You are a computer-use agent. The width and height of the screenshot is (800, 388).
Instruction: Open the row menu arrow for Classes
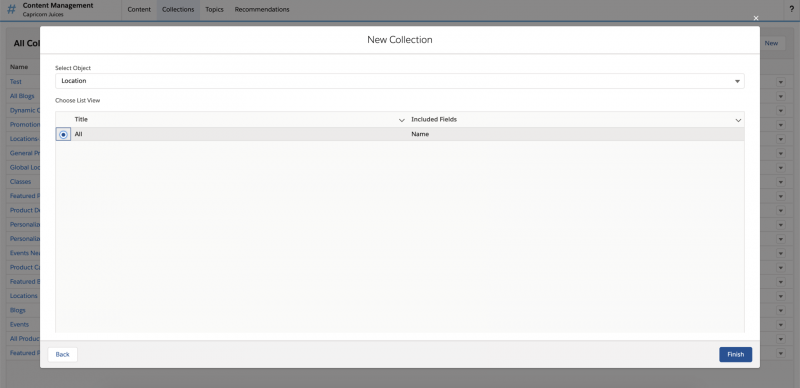781,182
